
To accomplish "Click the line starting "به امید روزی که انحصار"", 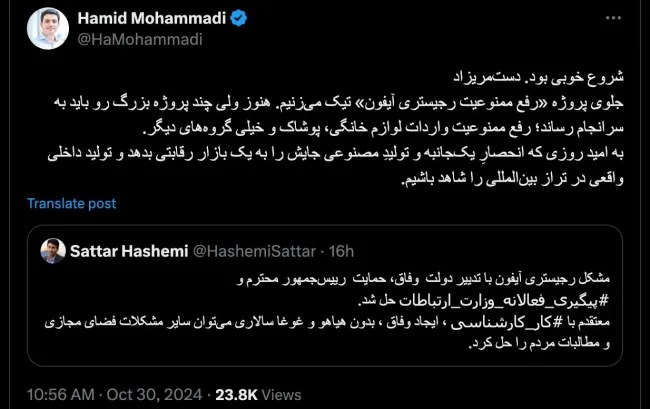I will point(400,161).
